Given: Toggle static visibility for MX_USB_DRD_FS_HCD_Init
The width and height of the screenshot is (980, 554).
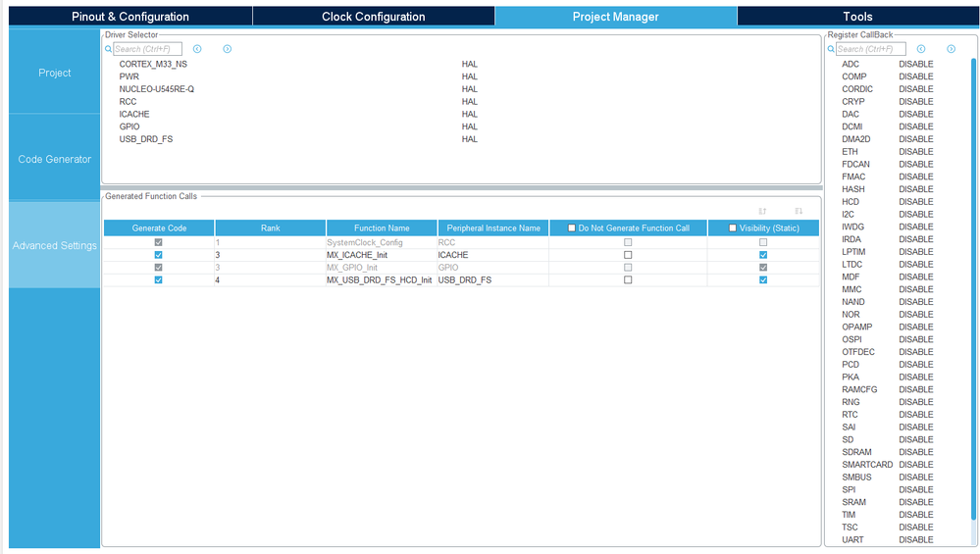Looking at the screenshot, I should pos(763,279).
